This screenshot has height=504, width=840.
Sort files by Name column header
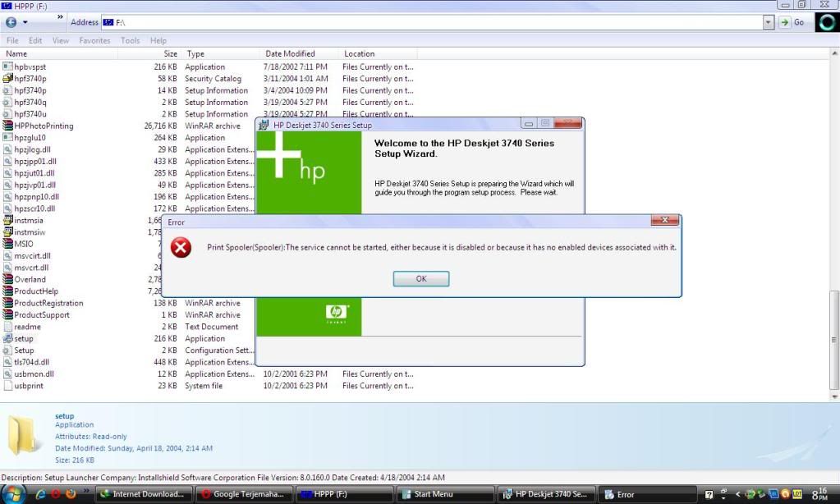coord(59,53)
